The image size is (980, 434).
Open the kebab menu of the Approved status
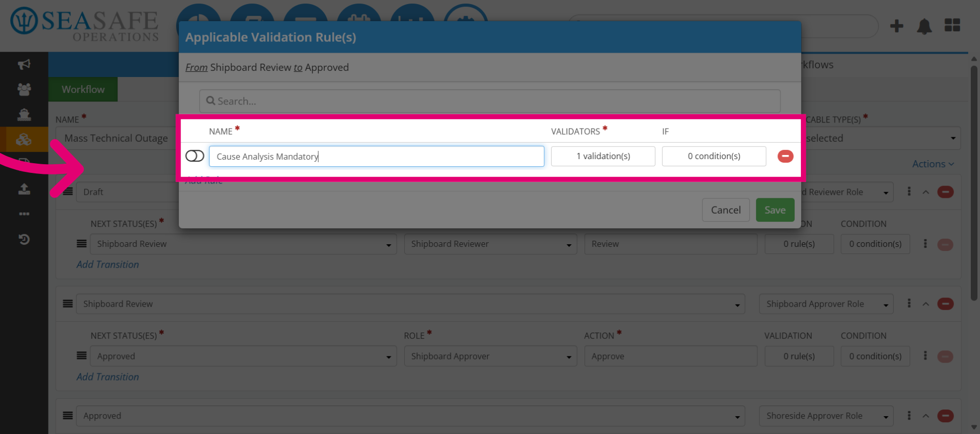pyautogui.click(x=909, y=416)
